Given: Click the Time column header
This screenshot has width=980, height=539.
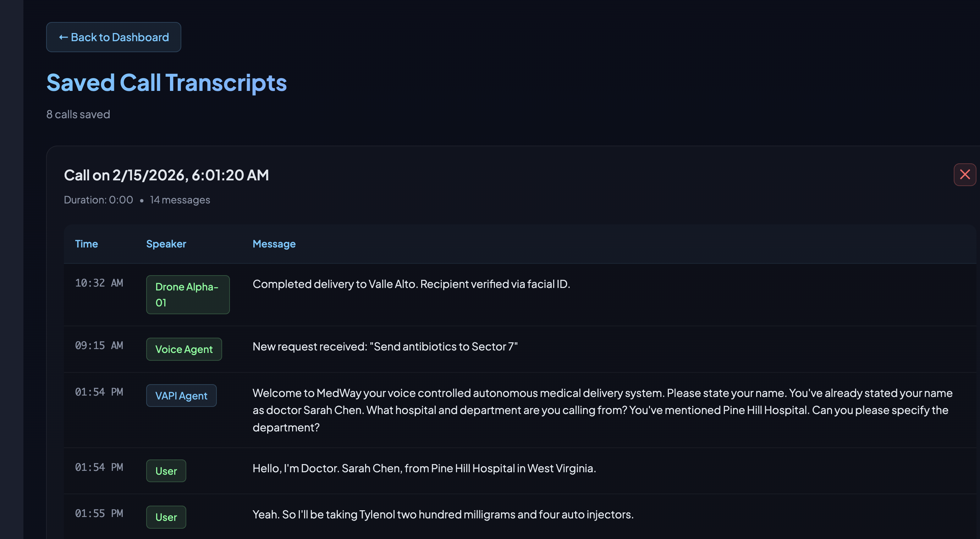Looking at the screenshot, I should [86, 244].
